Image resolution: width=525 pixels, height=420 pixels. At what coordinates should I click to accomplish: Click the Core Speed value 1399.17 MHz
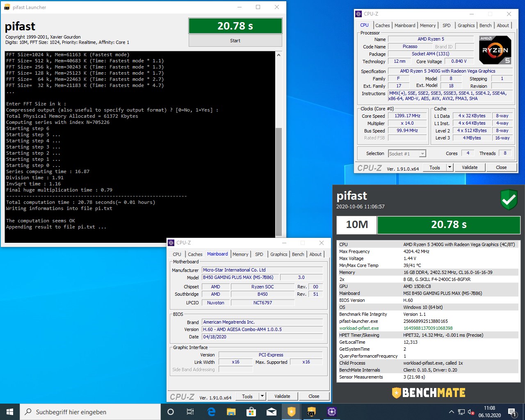pyautogui.click(x=407, y=116)
